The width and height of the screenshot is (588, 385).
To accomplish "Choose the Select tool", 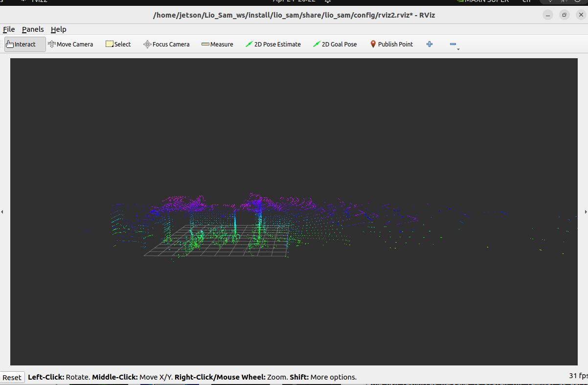I will coord(118,44).
